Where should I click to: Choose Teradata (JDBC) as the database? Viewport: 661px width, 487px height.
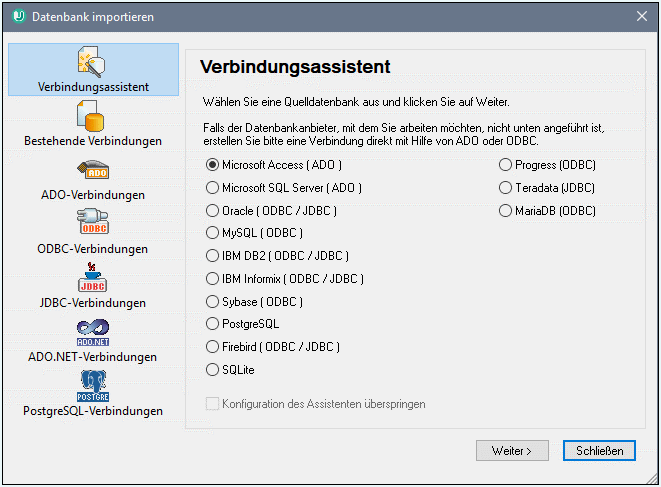(506, 187)
